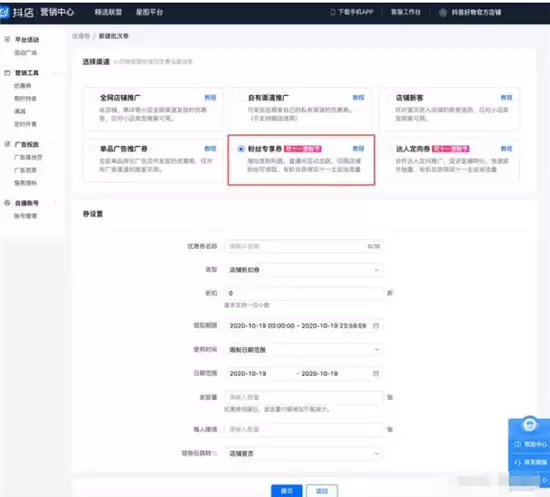Select the 自有渠道推广 channel radio
Image resolution: width=550 pixels, height=497 pixels.
[241, 98]
